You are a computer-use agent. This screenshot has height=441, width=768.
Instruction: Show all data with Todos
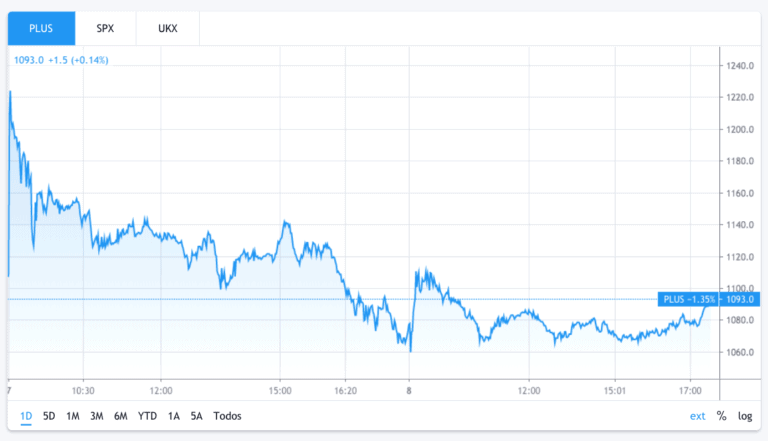pyautogui.click(x=227, y=416)
